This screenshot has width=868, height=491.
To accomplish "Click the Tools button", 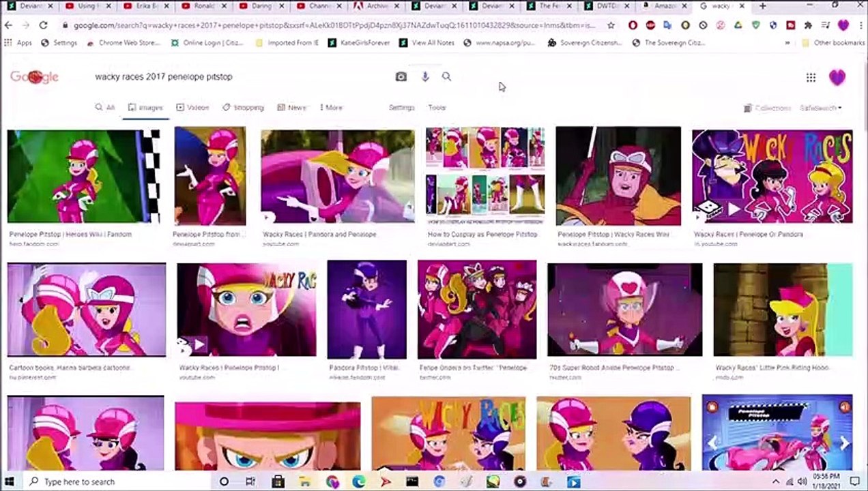I will [437, 108].
